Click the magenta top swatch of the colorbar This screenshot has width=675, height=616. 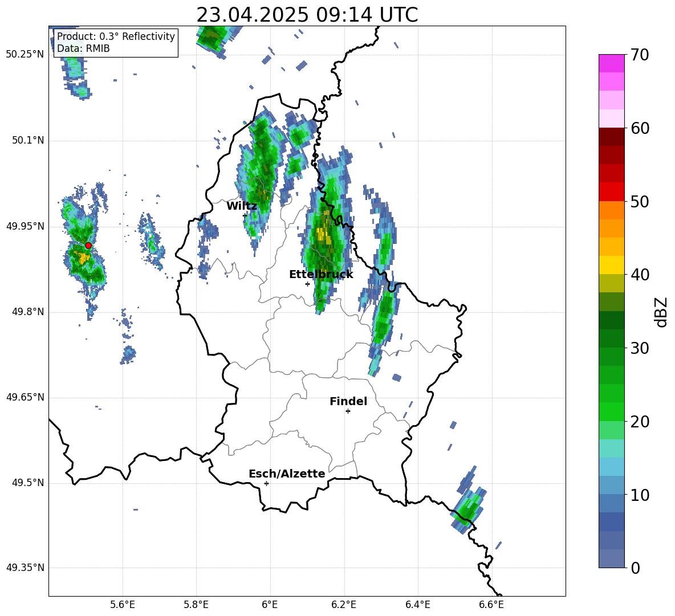point(612,63)
